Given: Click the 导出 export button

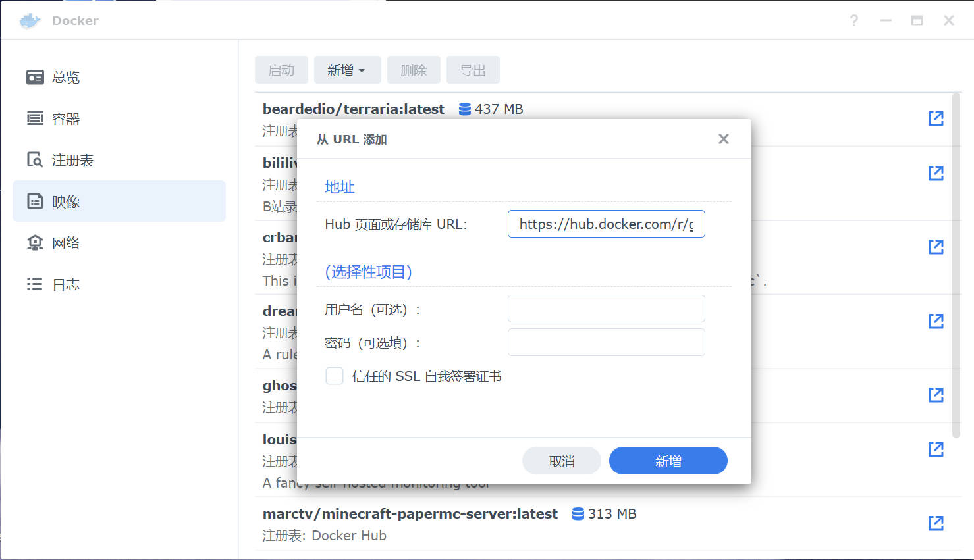Looking at the screenshot, I should point(473,70).
